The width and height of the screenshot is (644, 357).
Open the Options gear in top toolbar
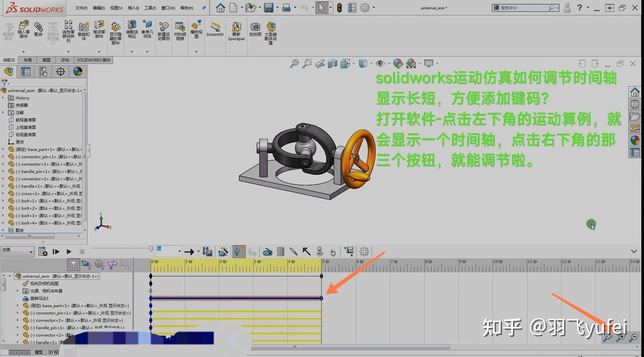coord(365,8)
